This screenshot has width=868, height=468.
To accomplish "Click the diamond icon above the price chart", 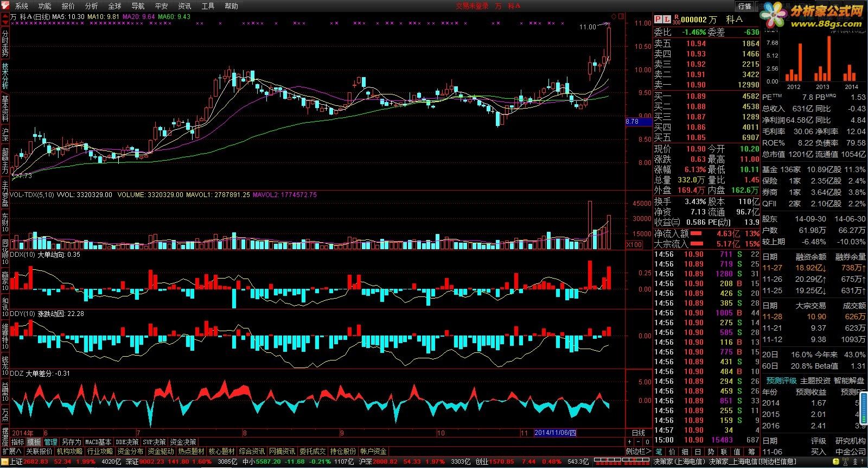I will (x=614, y=16).
